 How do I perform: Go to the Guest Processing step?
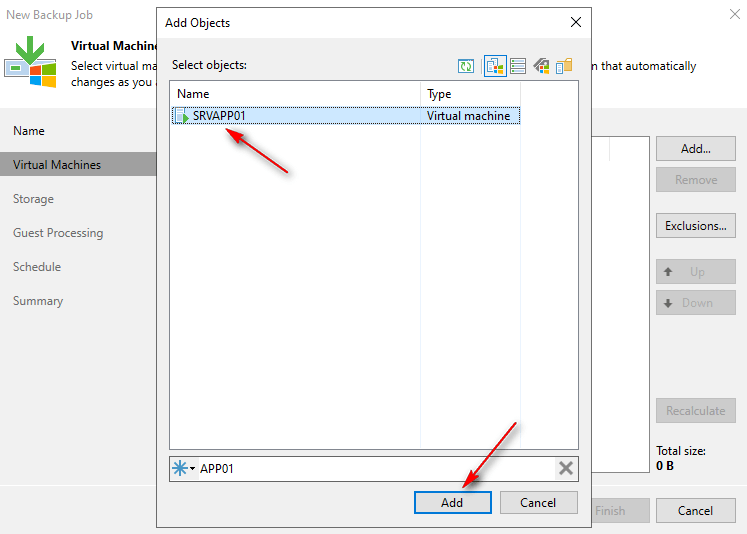pyautogui.click(x=58, y=233)
